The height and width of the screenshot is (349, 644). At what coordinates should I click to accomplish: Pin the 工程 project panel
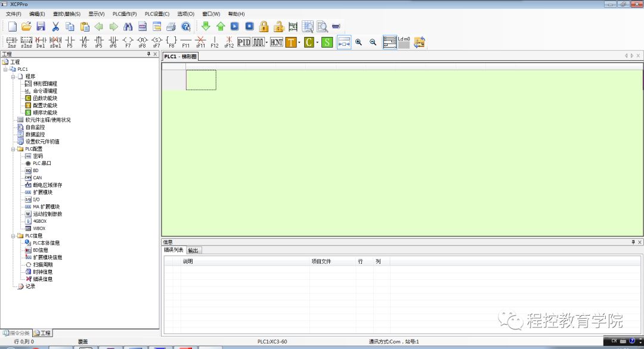click(x=148, y=54)
